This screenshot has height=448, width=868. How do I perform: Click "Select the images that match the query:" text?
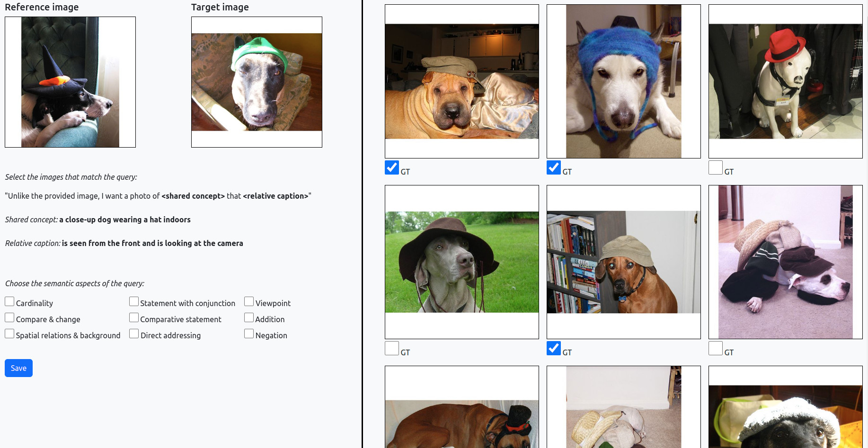pos(71,177)
